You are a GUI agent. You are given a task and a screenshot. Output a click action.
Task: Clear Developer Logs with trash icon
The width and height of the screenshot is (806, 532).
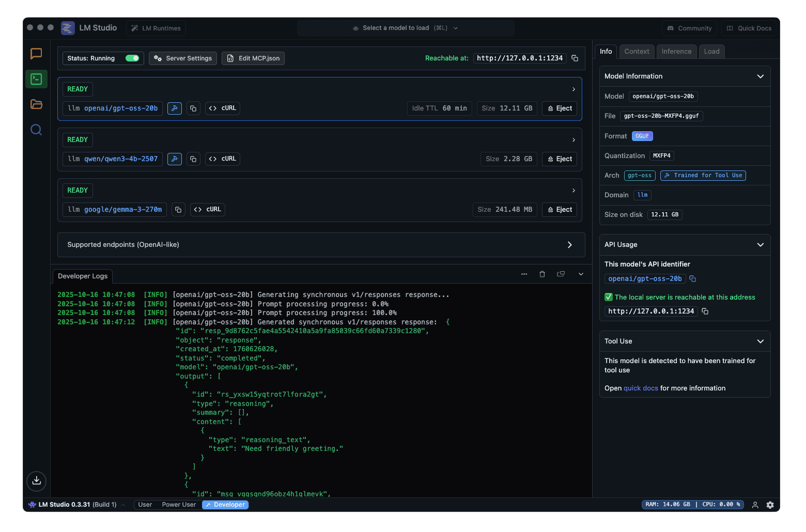point(542,274)
